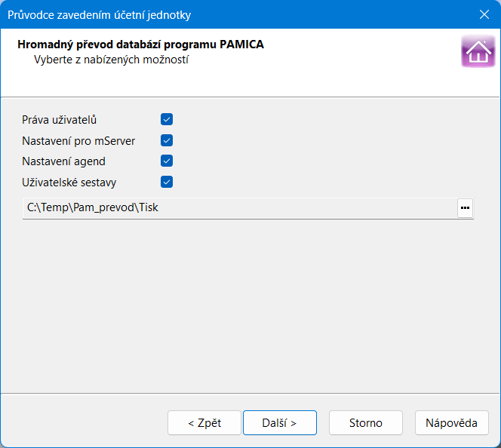Go back with the Zpět button
Image resolution: width=501 pixels, height=448 pixels.
pyautogui.click(x=204, y=423)
